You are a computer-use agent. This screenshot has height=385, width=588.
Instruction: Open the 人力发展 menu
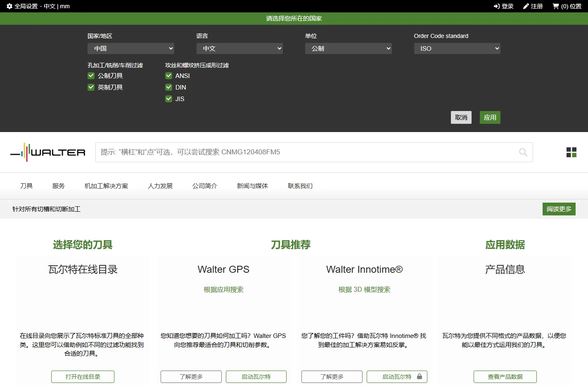point(160,186)
